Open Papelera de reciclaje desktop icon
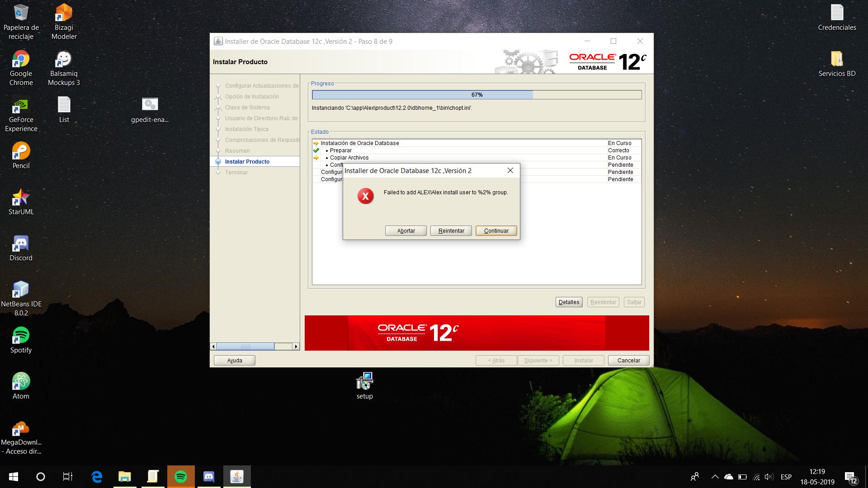Viewport: 868px width, 488px height. [21, 22]
